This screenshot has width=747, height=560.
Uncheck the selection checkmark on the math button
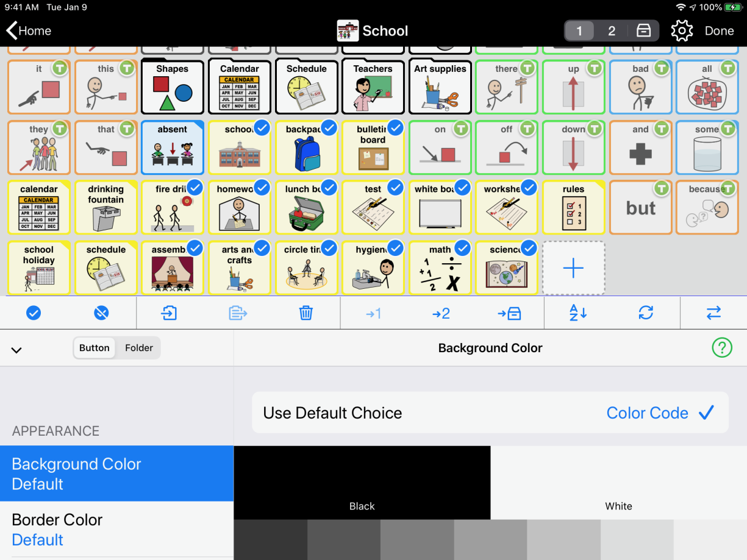(462, 248)
